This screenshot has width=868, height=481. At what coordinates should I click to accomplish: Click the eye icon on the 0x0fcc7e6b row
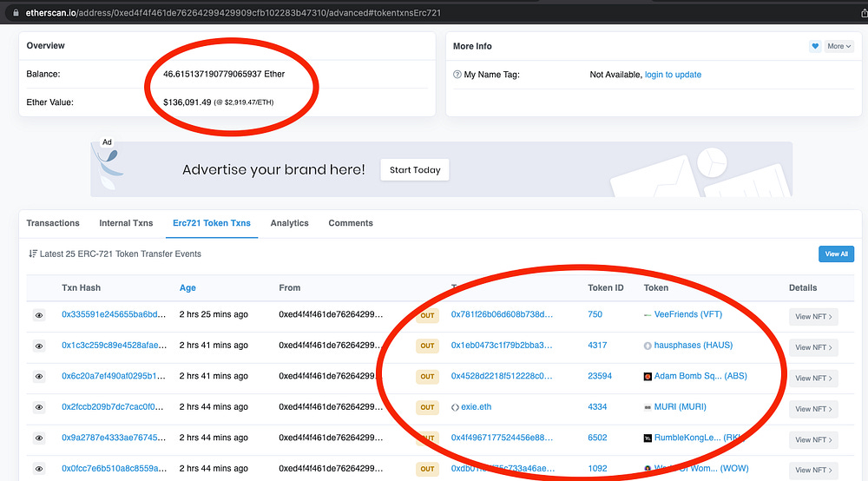point(39,469)
